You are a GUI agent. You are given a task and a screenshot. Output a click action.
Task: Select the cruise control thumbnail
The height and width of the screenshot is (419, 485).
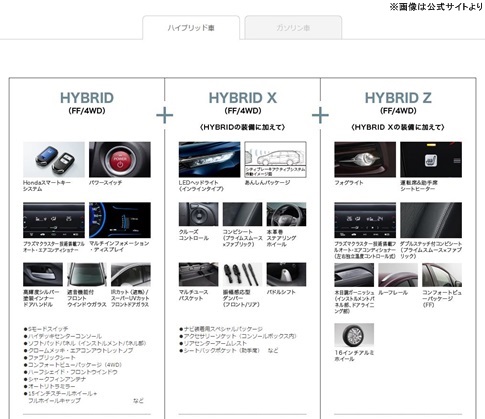coord(198,214)
